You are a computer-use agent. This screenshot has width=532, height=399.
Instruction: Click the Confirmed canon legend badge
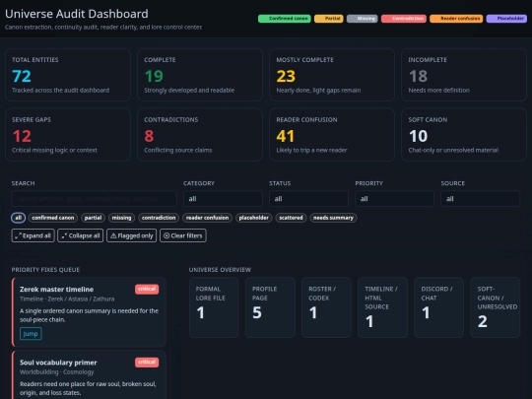pos(285,19)
